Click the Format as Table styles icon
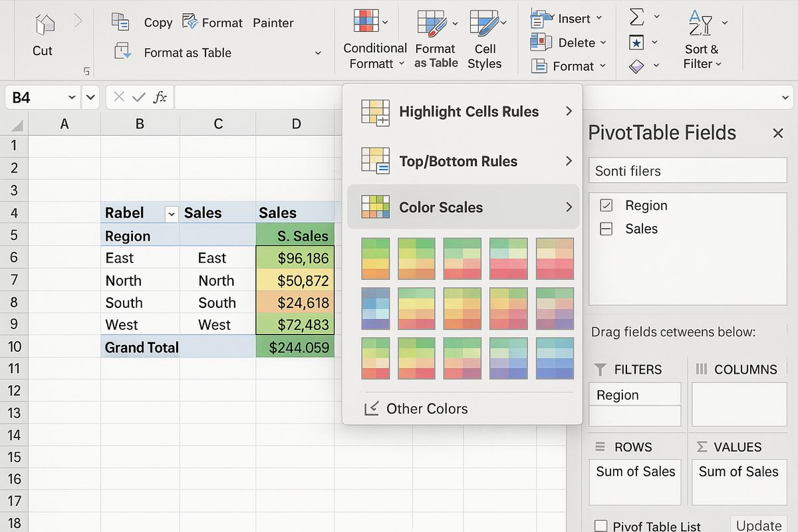The image size is (798, 532). pyautogui.click(x=432, y=23)
